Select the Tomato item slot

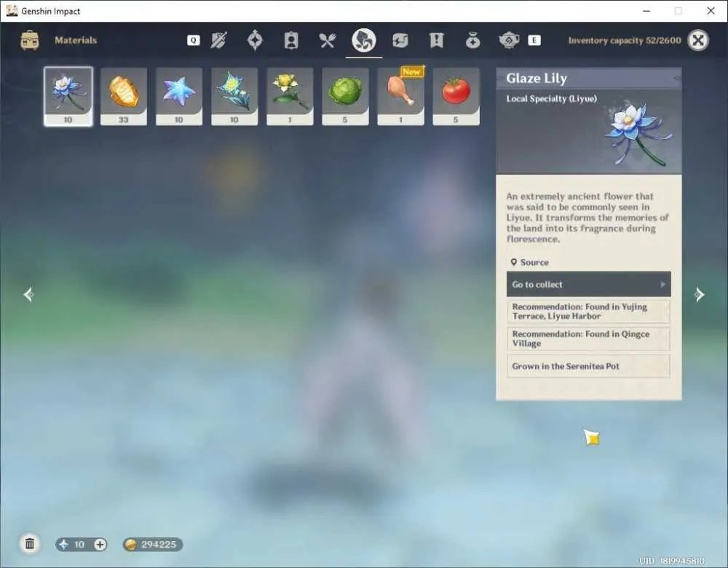(x=456, y=97)
